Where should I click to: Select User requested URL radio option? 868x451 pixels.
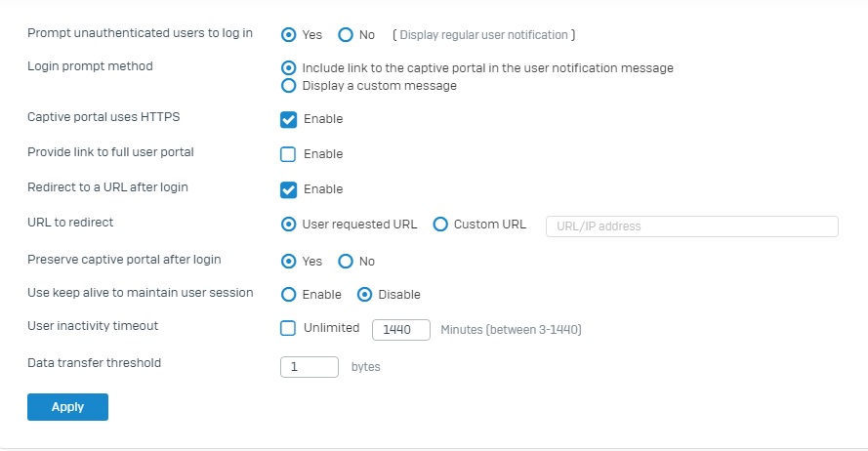coord(288,225)
